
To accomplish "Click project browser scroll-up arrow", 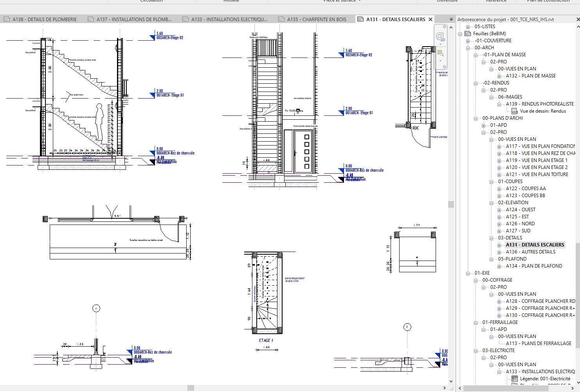I will [x=578, y=27].
